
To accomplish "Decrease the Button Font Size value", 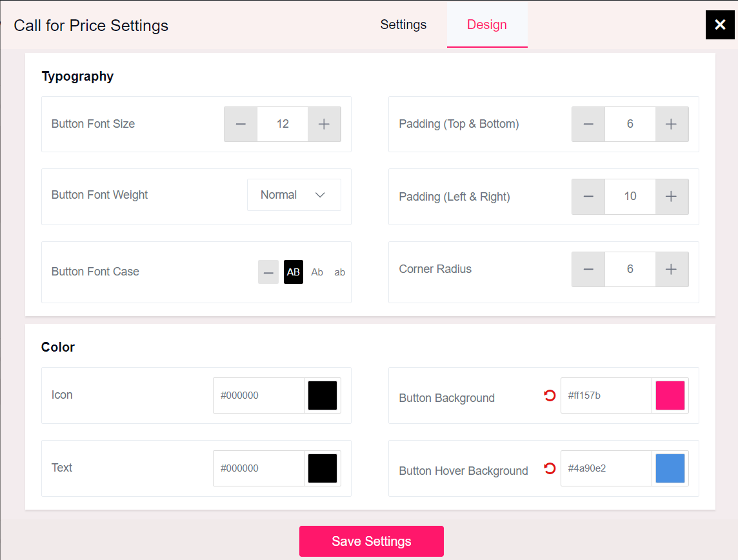I will [240, 124].
